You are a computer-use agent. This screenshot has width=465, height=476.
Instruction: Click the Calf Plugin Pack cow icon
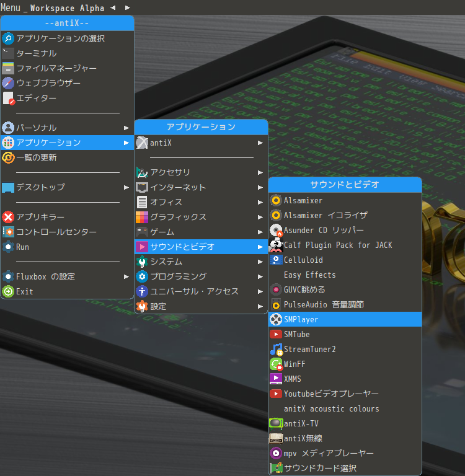tap(276, 245)
